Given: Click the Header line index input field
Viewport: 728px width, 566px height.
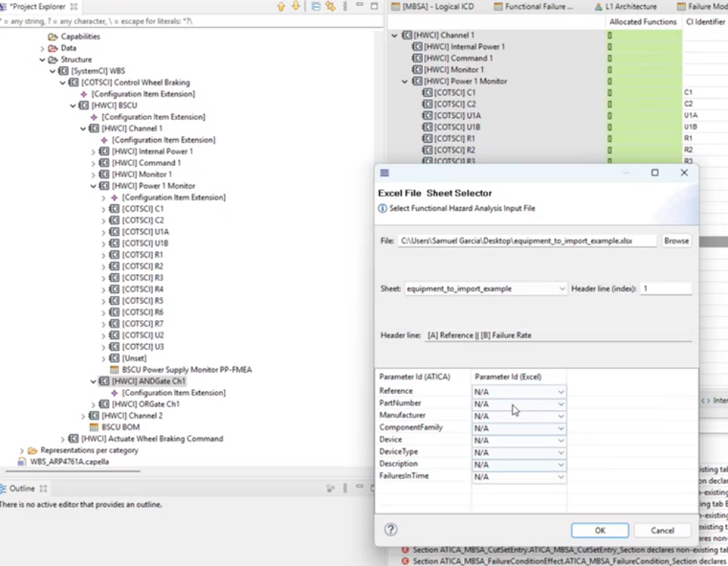Looking at the screenshot, I should point(666,288).
